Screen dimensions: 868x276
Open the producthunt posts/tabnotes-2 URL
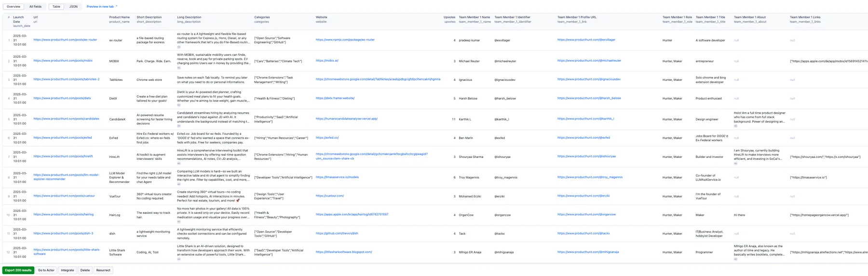pyautogui.click(x=67, y=79)
